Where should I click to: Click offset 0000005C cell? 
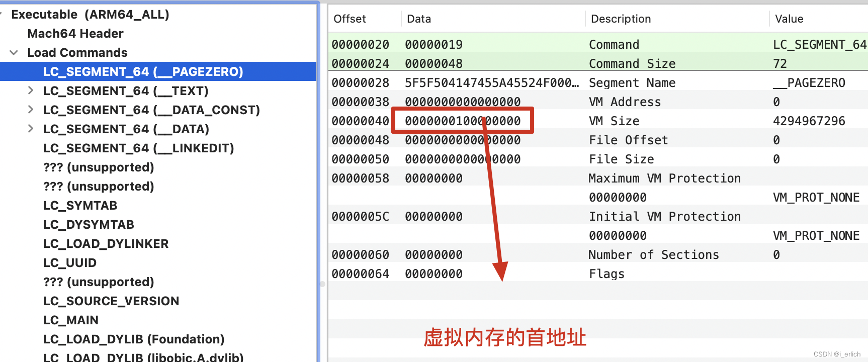click(360, 217)
